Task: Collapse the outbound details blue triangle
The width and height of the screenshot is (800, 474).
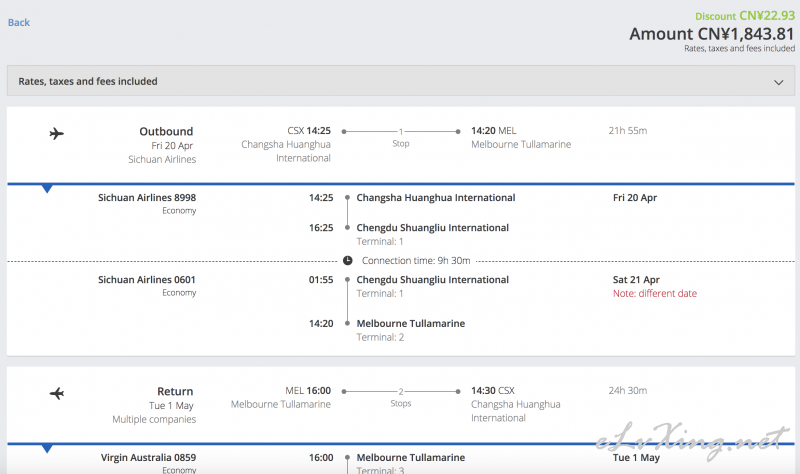Action: click(47, 189)
